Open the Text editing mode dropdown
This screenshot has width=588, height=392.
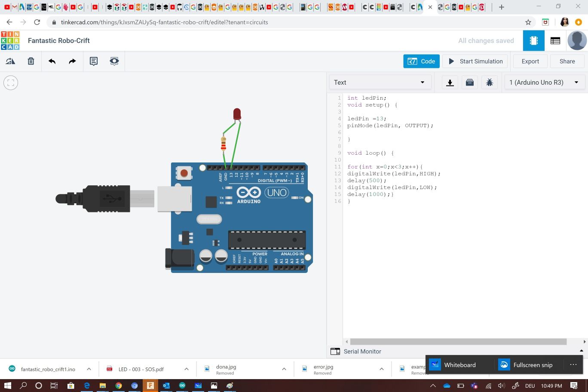click(x=380, y=83)
